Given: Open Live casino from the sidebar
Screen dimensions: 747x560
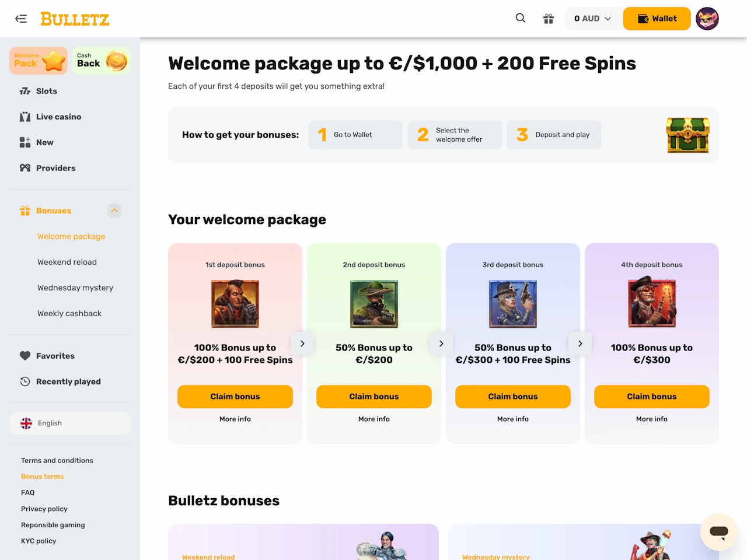Looking at the screenshot, I should coord(58,117).
